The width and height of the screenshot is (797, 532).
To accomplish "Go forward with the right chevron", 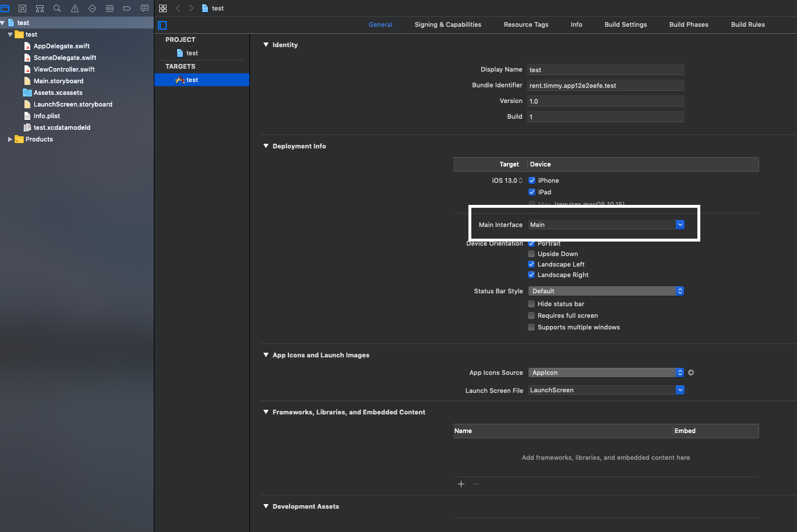I will (x=191, y=8).
